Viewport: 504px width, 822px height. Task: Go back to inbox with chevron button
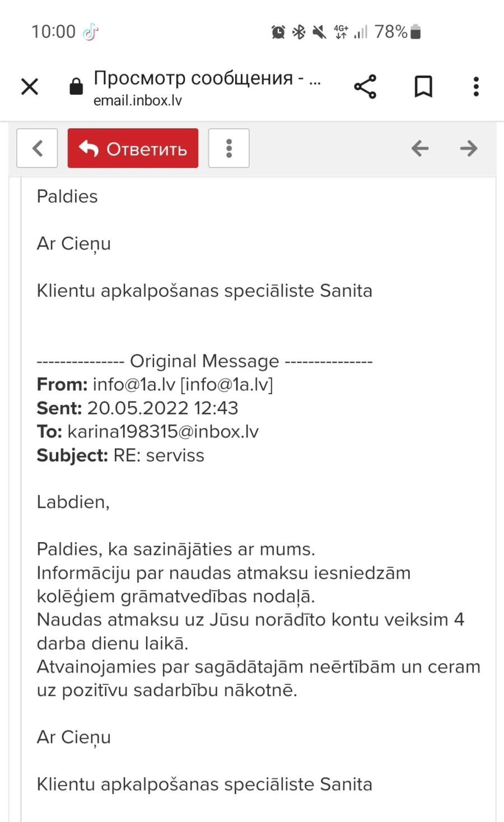[x=37, y=148]
